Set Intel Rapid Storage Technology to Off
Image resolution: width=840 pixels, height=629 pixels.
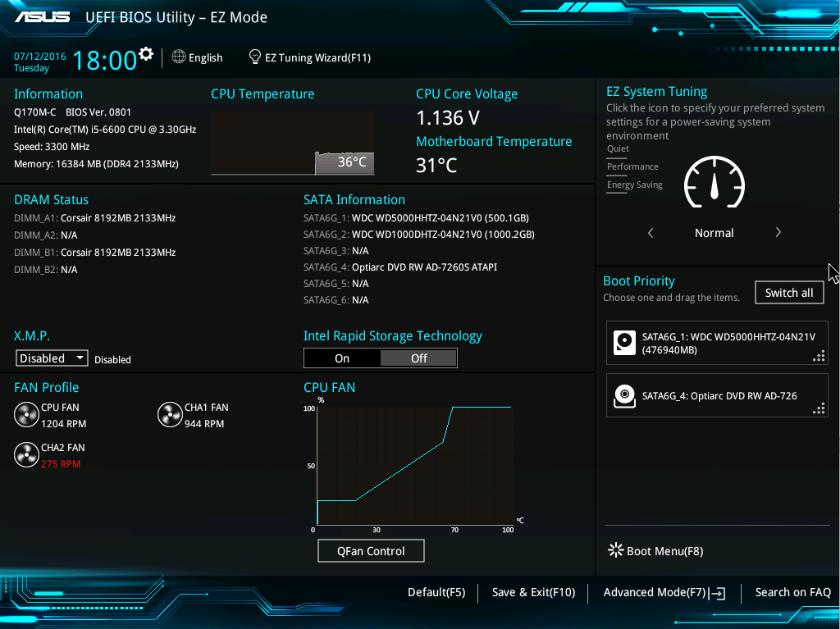click(418, 358)
